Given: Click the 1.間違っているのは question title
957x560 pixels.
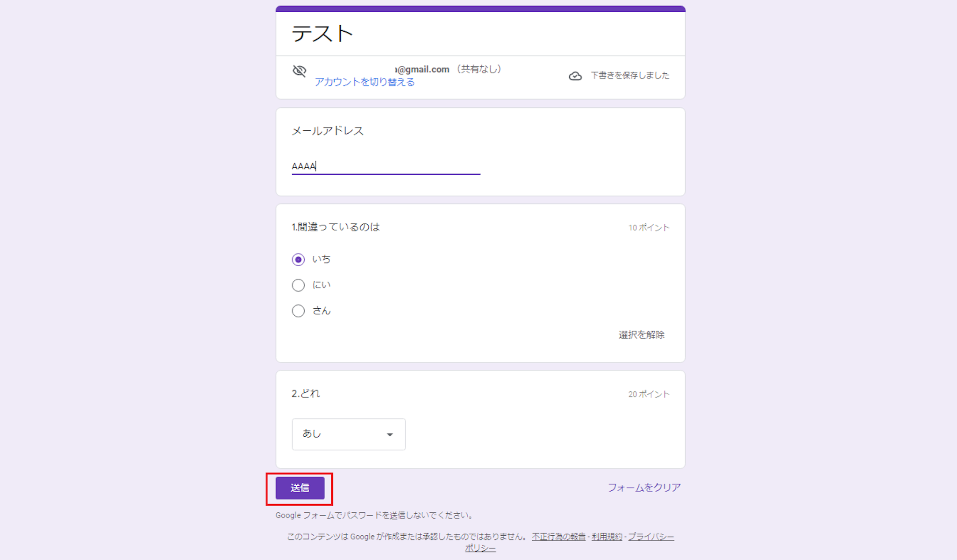Looking at the screenshot, I should (x=336, y=227).
